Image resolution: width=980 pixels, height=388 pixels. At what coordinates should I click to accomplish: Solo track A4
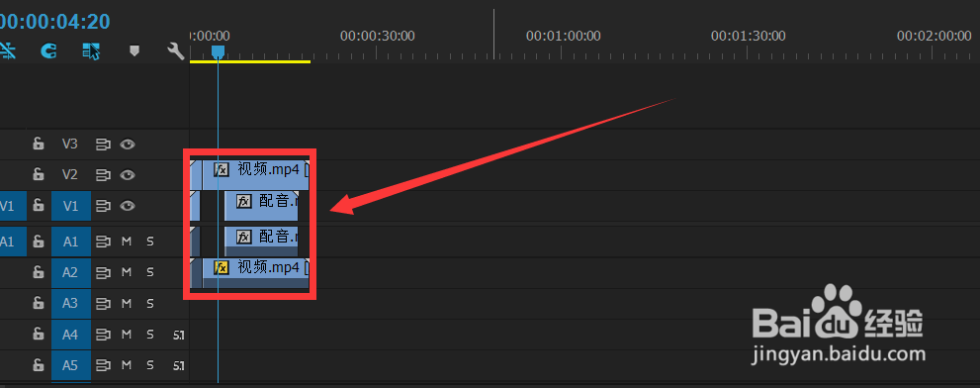coord(150,335)
